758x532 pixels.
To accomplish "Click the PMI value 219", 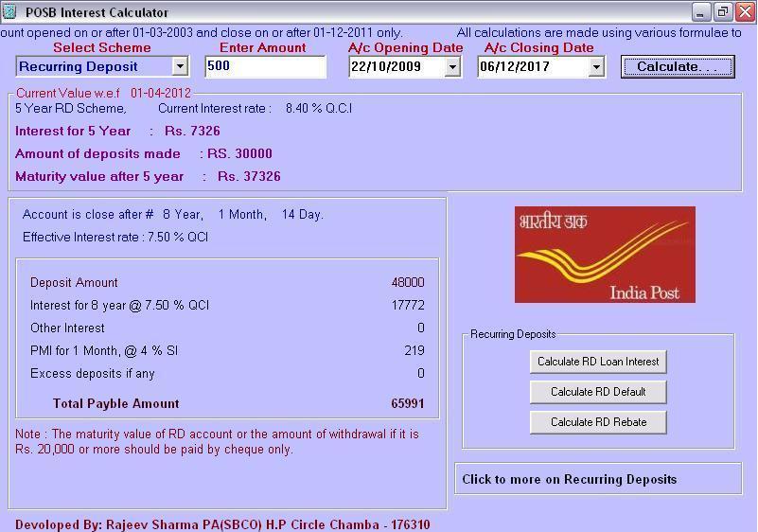I will click(414, 350).
